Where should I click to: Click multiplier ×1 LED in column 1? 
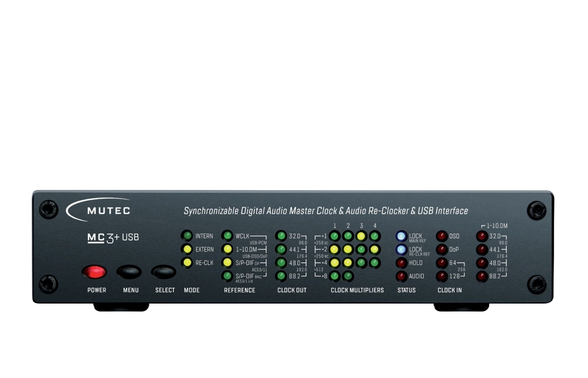335,236
